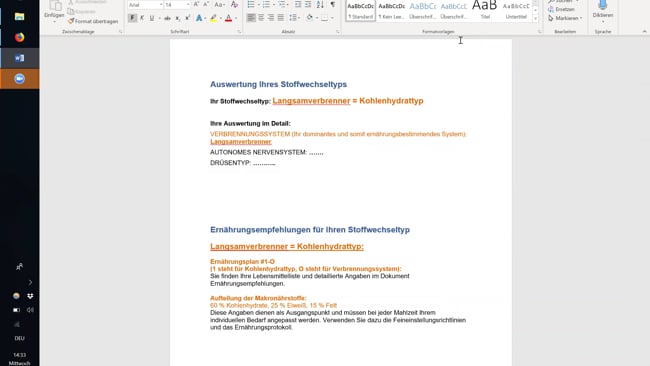Click the line spacing icon
This screenshot has width=650, height=366.
pyautogui.click(x=293, y=18)
